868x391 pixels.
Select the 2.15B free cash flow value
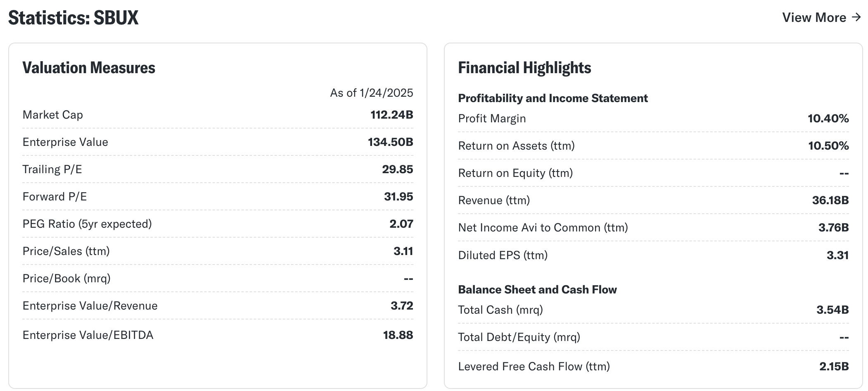[x=834, y=367]
